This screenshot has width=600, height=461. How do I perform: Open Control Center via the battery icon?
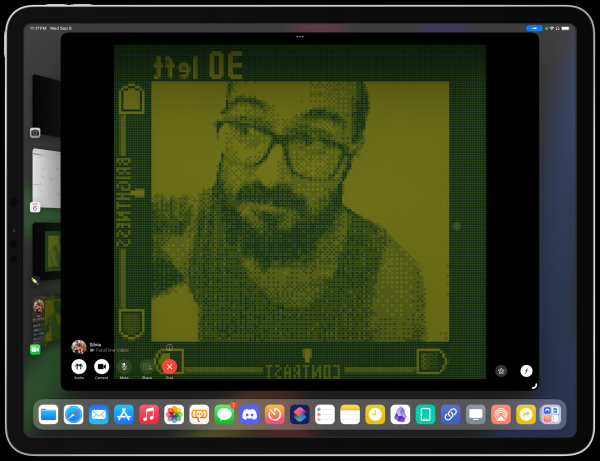pyautogui.click(x=566, y=28)
